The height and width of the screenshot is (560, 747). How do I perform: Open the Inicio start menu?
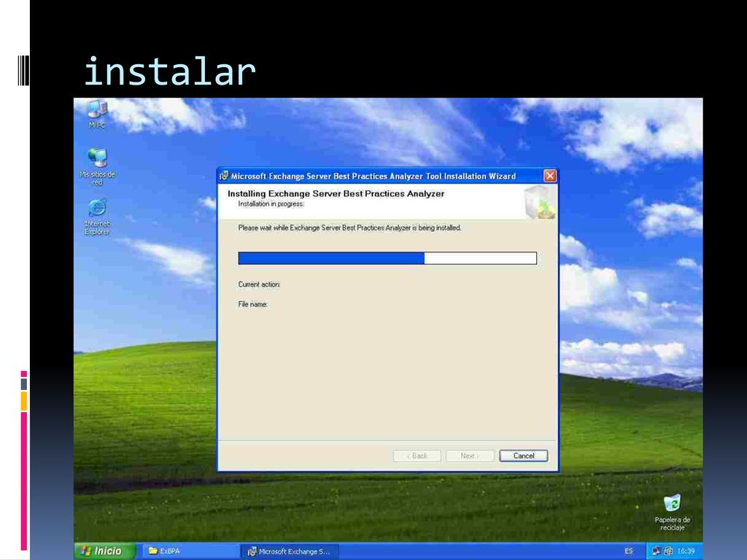[x=105, y=551]
